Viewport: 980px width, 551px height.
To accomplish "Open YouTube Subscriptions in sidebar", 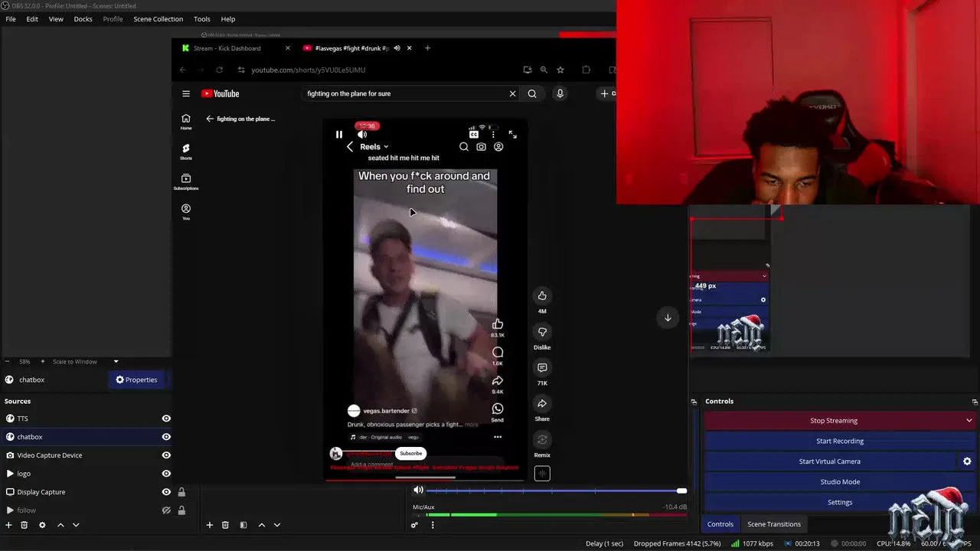I will [x=186, y=182].
